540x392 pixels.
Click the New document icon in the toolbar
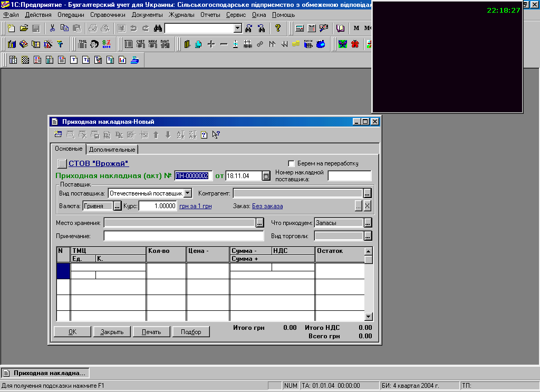[x=12, y=28]
